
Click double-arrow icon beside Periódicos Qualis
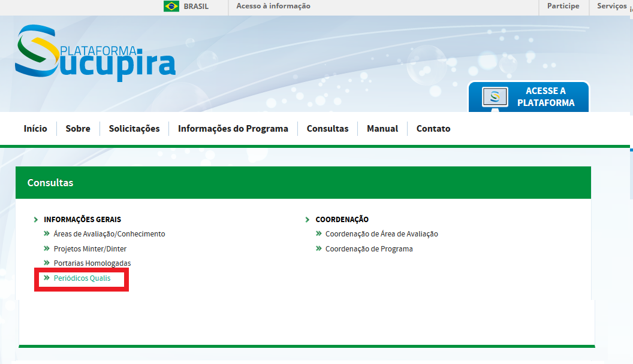pos(47,278)
